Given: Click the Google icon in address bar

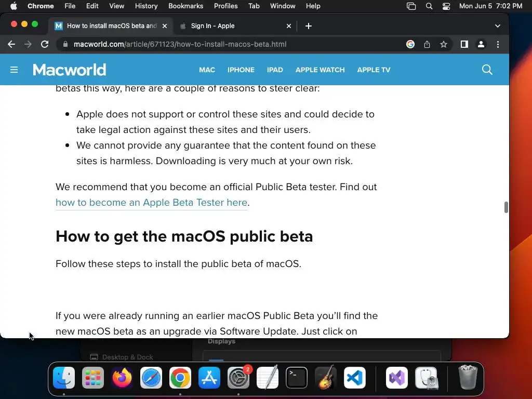Looking at the screenshot, I should pyautogui.click(x=410, y=44).
